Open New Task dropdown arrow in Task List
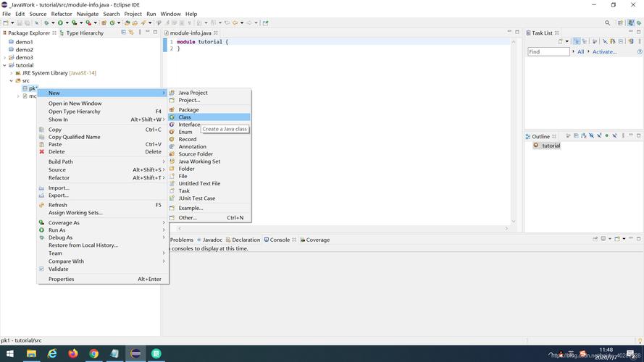Image resolution: width=644 pixels, height=362 pixels. pyautogui.click(x=567, y=41)
